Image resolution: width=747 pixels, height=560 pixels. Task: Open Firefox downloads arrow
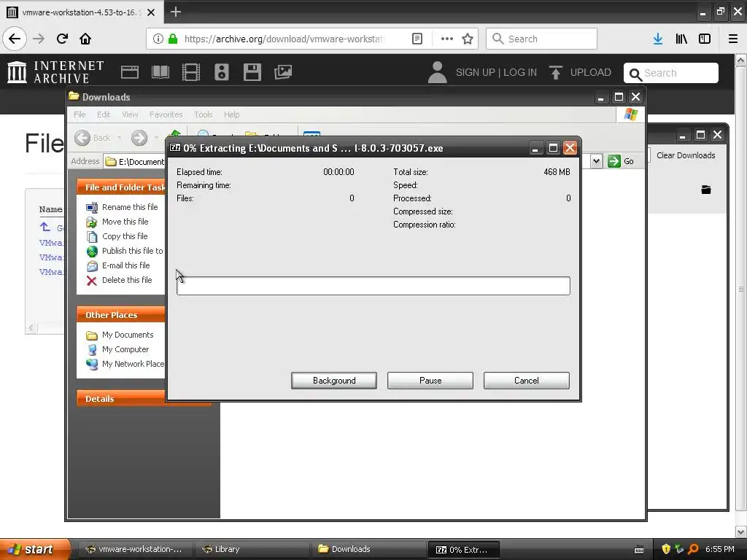point(658,39)
